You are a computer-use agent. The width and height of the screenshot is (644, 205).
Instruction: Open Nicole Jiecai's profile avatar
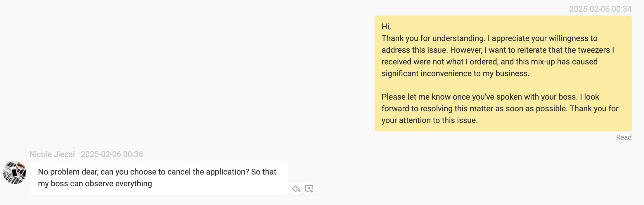click(x=15, y=172)
